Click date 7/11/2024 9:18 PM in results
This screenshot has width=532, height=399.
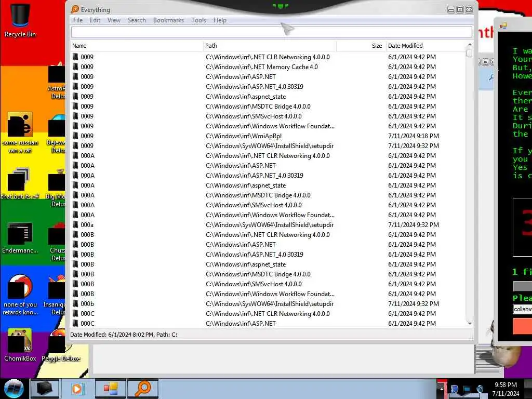413,136
